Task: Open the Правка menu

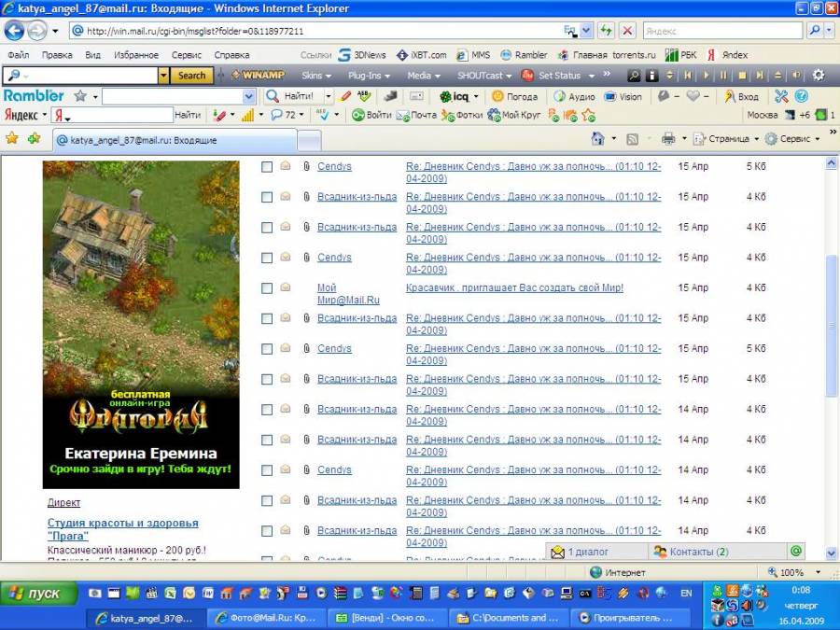Action: coord(57,55)
